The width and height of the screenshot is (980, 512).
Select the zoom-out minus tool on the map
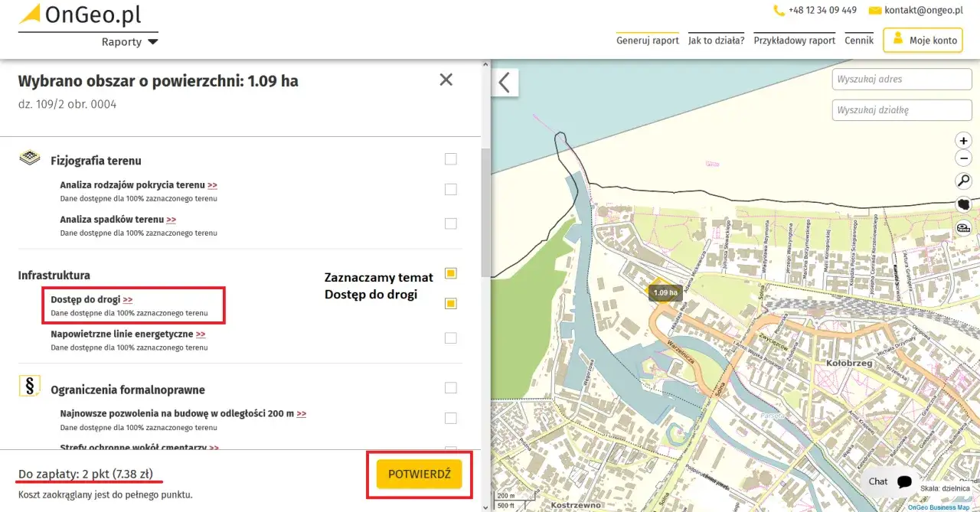[x=963, y=158]
